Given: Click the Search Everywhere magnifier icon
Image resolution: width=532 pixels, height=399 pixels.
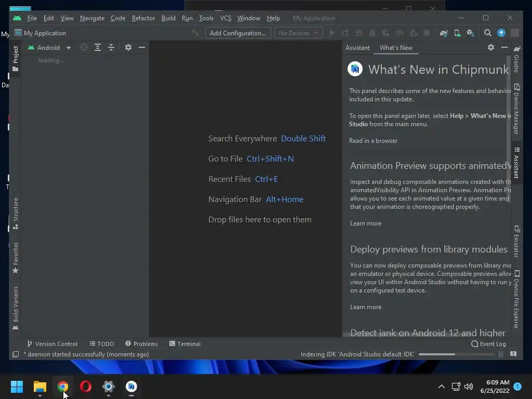Looking at the screenshot, I should click(x=487, y=33).
